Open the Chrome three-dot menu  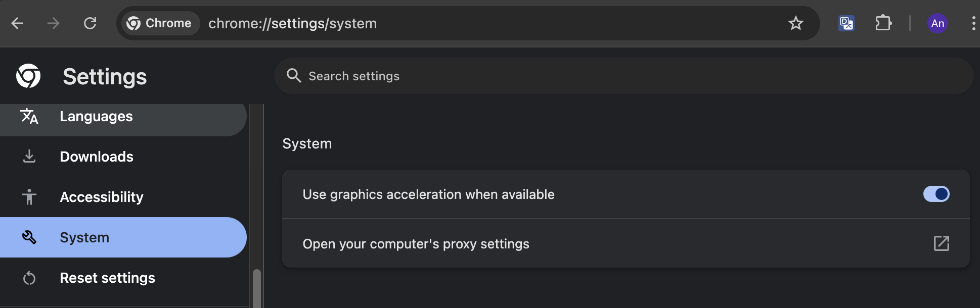(973, 23)
